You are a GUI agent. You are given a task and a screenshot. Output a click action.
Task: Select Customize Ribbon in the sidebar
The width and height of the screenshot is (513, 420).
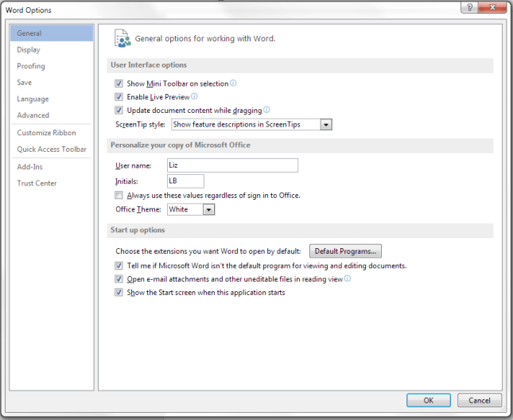click(46, 133)
